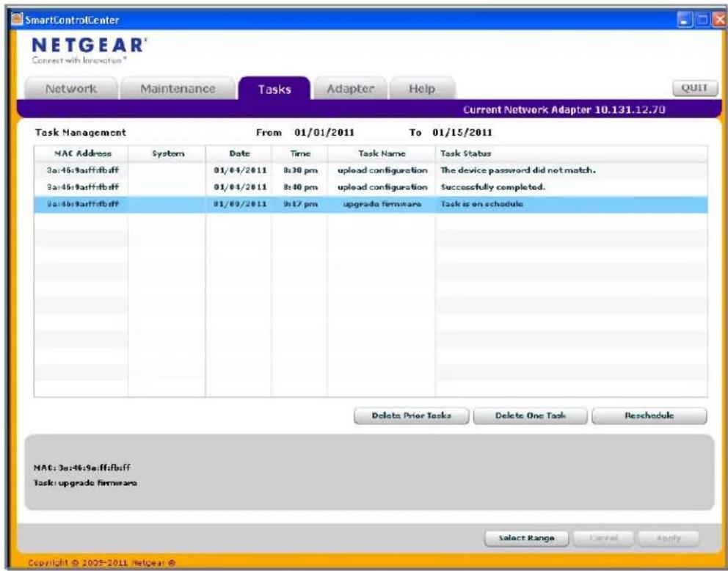The height and width of the screenshot is (571, 728).
Task: Select the 'password did not match' task row
Action: tap(371, 170)
